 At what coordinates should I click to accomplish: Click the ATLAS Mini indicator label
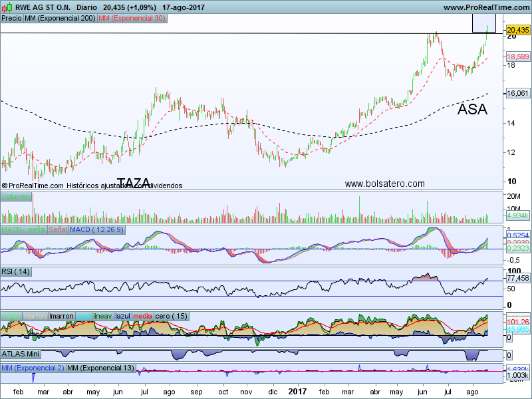point(21,354)
